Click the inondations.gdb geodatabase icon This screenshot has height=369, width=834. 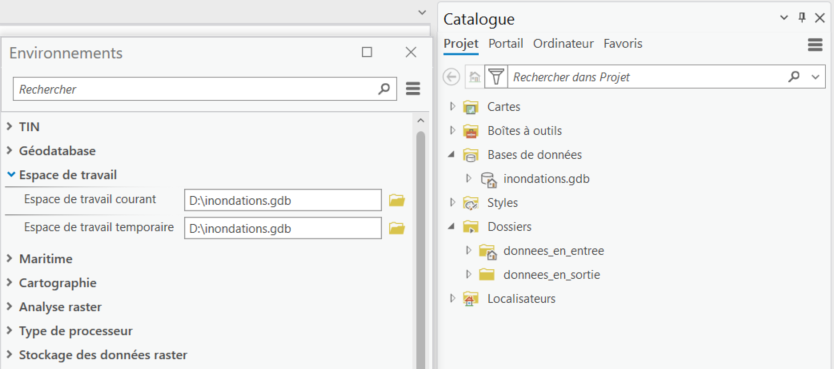488,179
